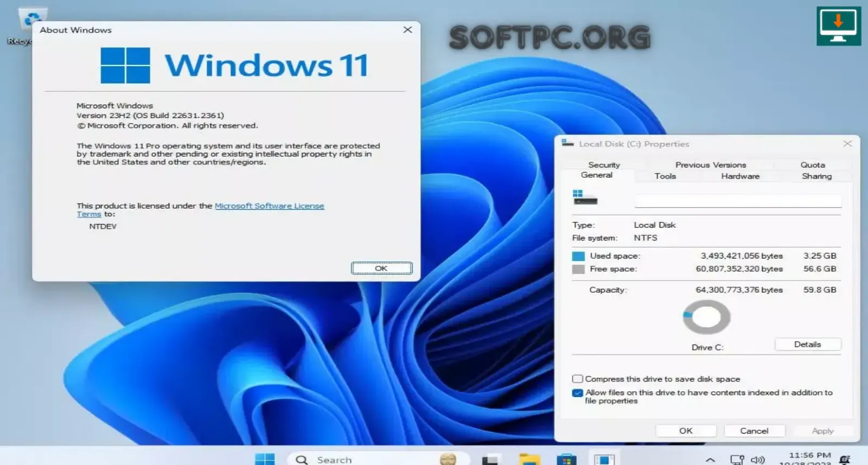Close the About Windows dialog
The width and height of the screenshot is (868, 465).
[x=408, y=30]
